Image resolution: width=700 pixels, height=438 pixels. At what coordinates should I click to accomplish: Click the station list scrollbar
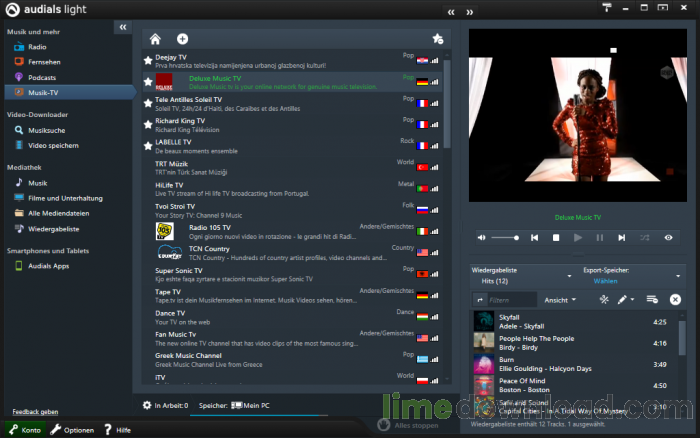tap(447, 104)
